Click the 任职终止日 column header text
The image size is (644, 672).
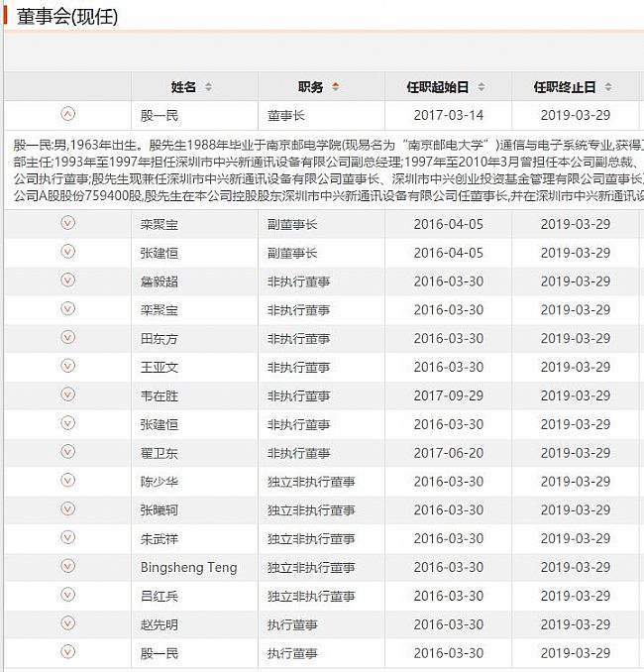coord(565,87)
